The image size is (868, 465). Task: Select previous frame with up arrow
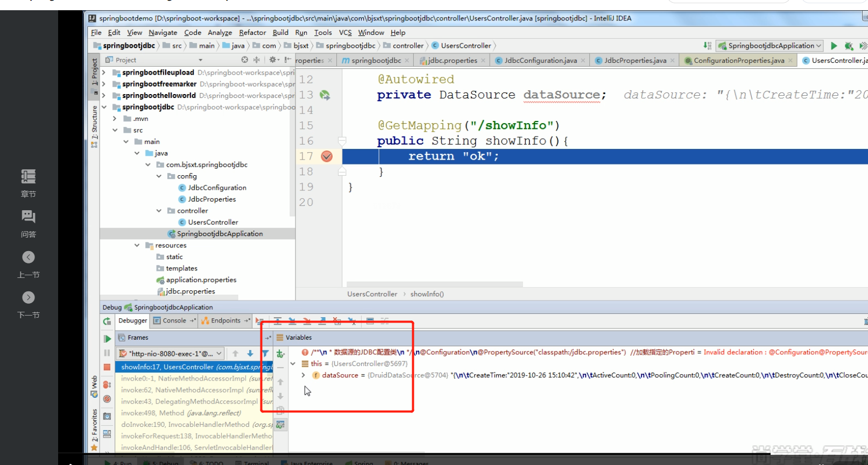[x=235, y=354]
